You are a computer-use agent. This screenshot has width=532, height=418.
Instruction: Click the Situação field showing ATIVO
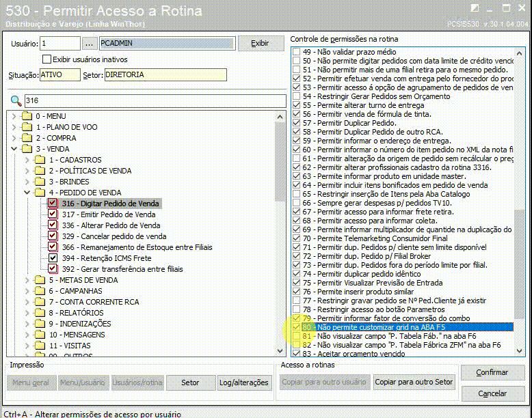pos(60,74)
